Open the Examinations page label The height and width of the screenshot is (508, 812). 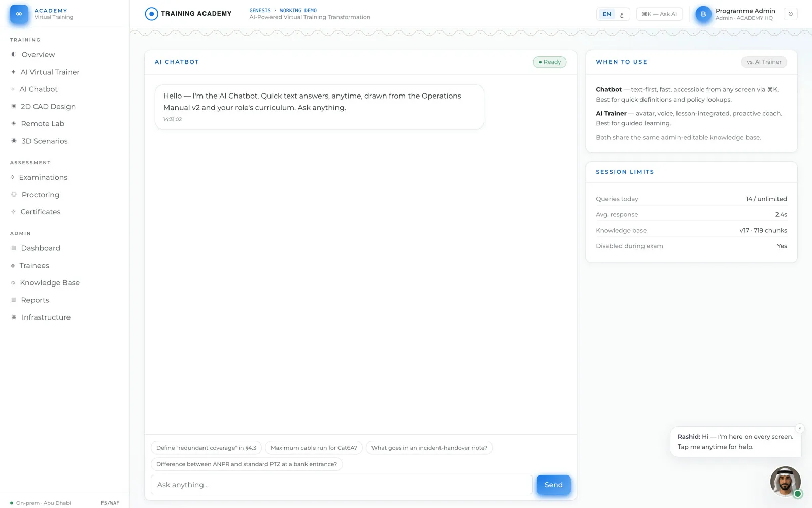[x=44, y=177]
